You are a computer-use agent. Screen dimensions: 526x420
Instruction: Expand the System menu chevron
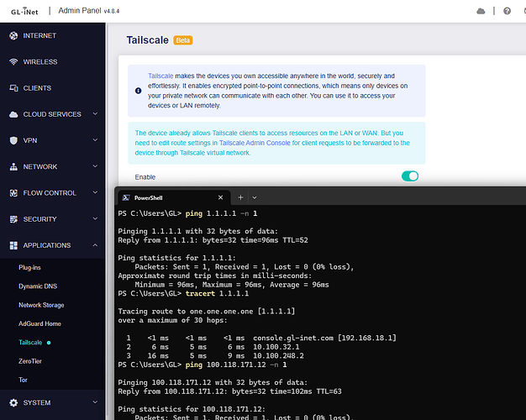pos(95,402)
